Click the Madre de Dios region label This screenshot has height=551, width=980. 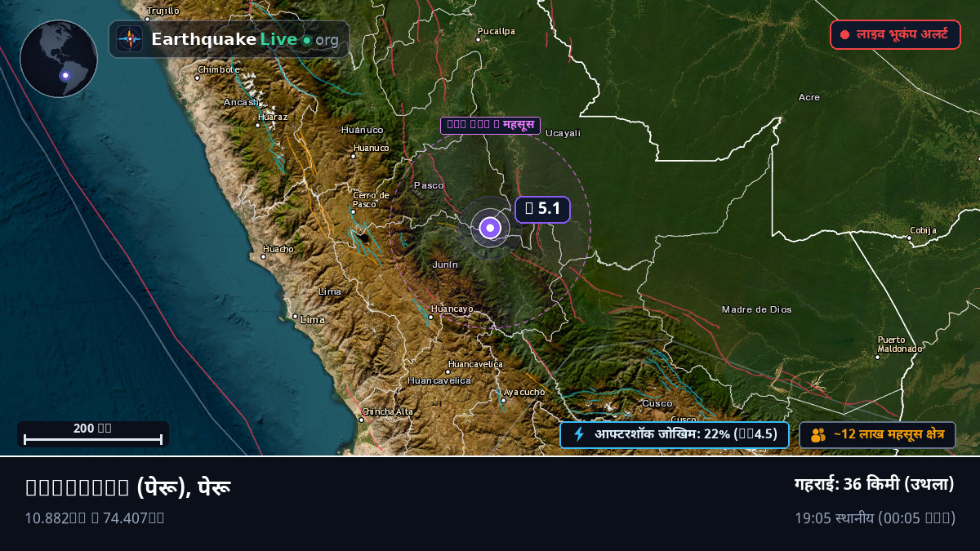[757, 309]
